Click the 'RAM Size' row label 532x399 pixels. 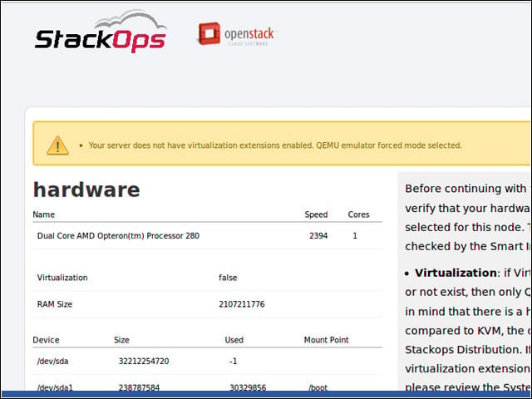(55, 304)
